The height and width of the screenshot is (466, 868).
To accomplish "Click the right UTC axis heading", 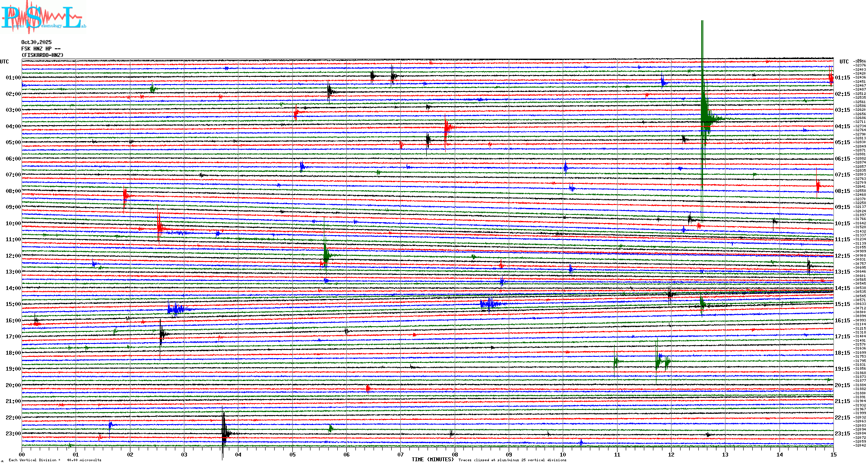I will (844, 62).
